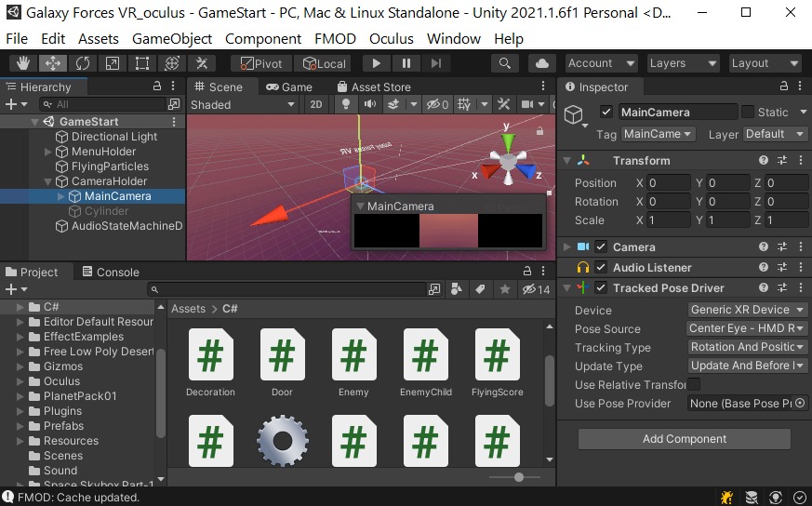Open the Layers dropdown
This screenshot has height=506, width=812.
[683, 63]
